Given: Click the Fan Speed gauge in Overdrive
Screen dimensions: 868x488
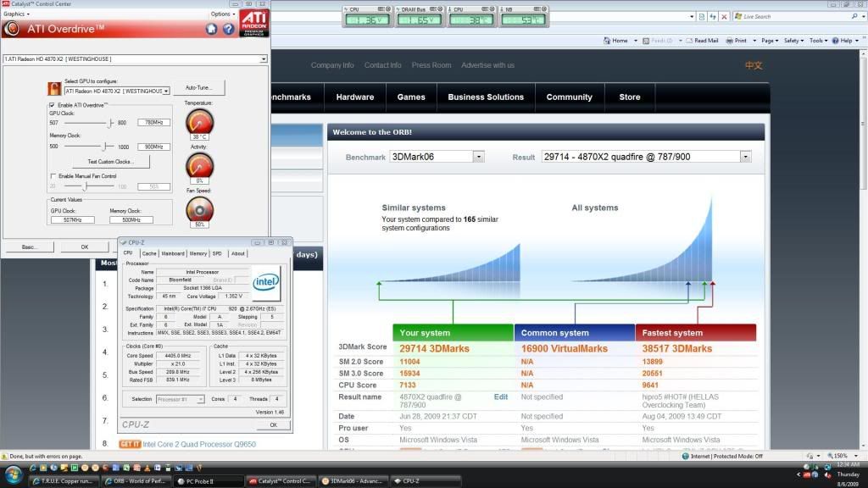Looking at the screenshot, I should coord(199,209).
